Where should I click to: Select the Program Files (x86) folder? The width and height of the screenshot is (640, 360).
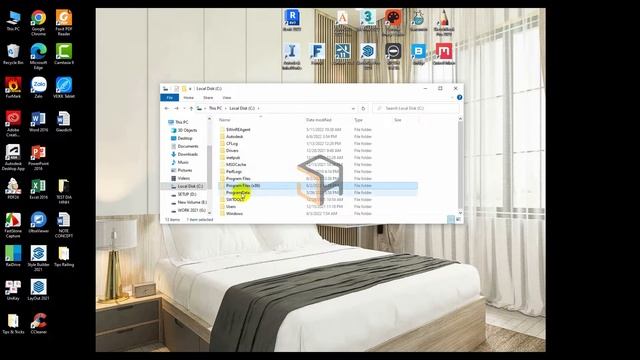tap(318, 185)
